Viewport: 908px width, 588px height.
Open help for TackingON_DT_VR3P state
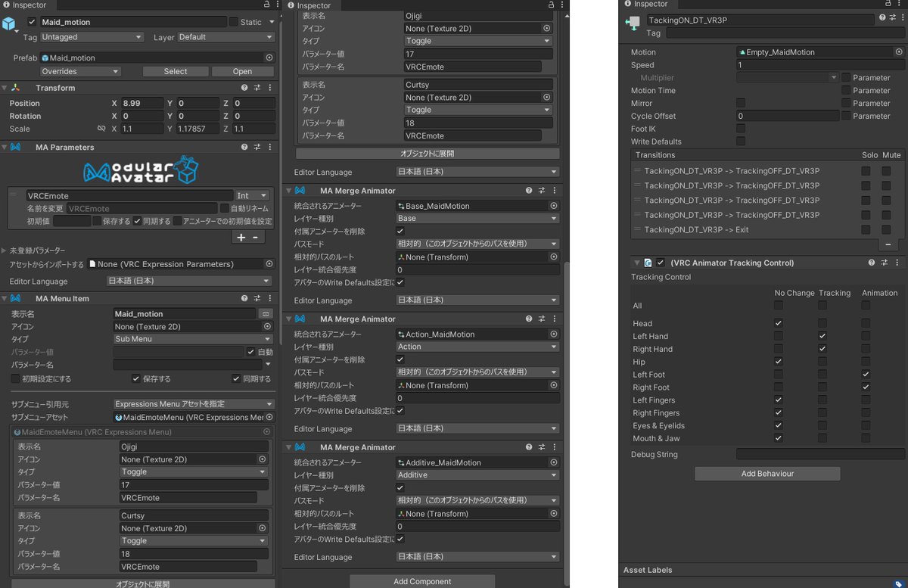(882, 19)
